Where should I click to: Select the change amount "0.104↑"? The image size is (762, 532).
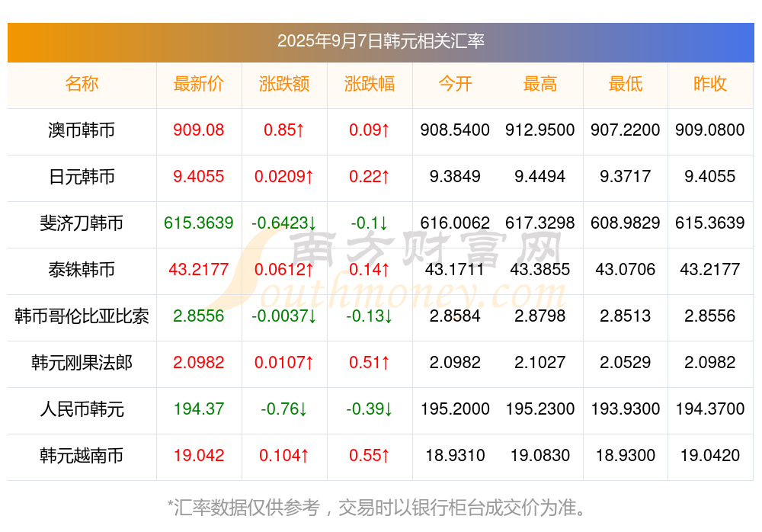pos(284,456)
